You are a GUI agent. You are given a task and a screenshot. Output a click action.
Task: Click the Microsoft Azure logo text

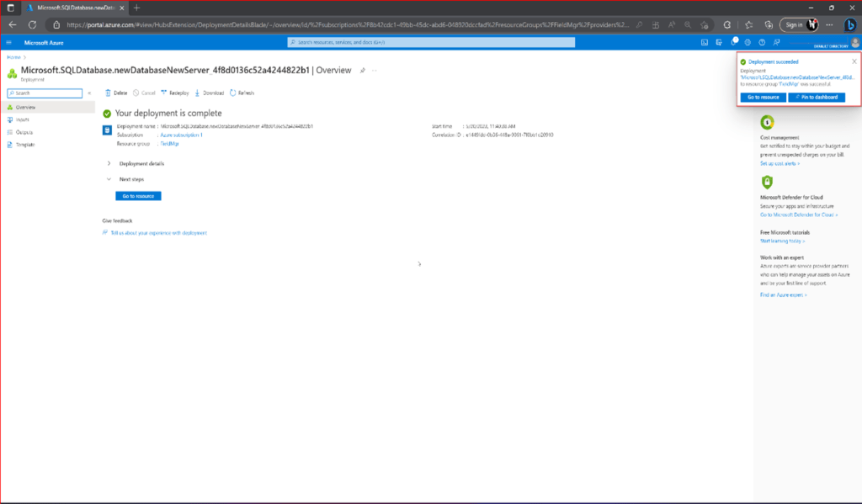[44, 42]
